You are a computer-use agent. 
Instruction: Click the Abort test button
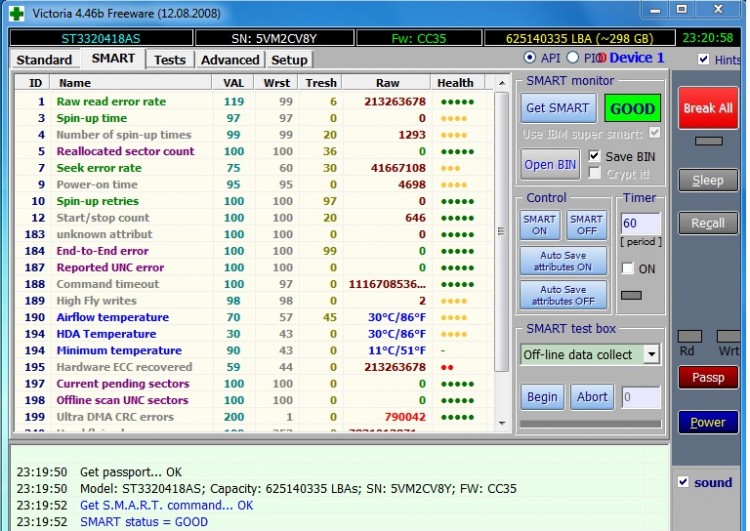coord(592,397)
